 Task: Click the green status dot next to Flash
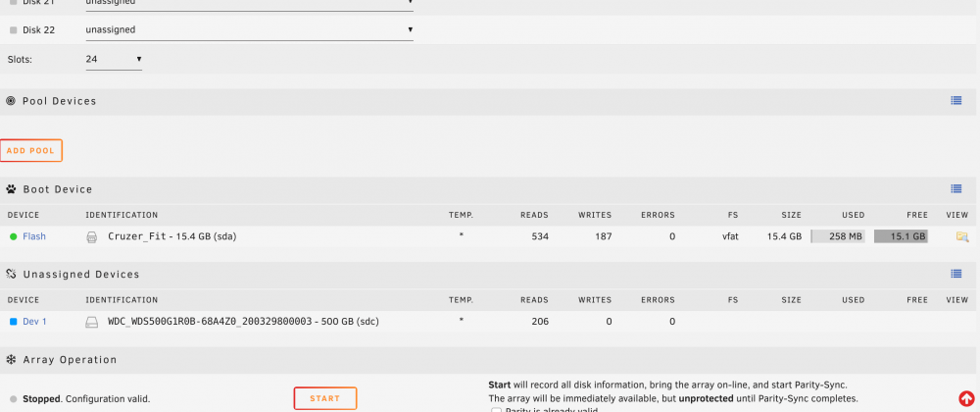[13, 237]
